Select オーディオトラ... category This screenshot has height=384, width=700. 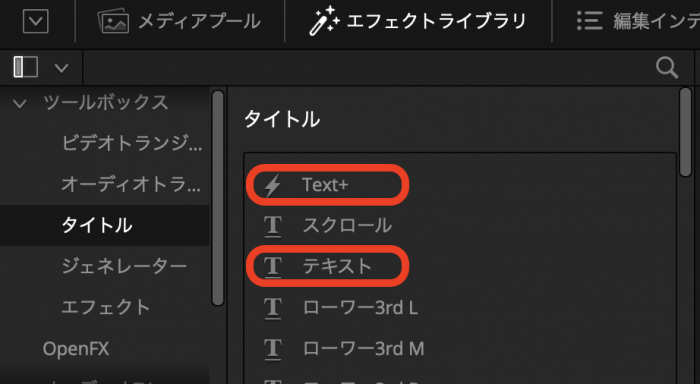pos(131,184)
